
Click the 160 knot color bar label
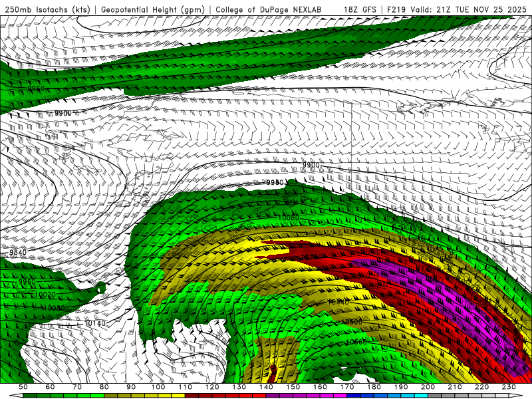(320, 387)
